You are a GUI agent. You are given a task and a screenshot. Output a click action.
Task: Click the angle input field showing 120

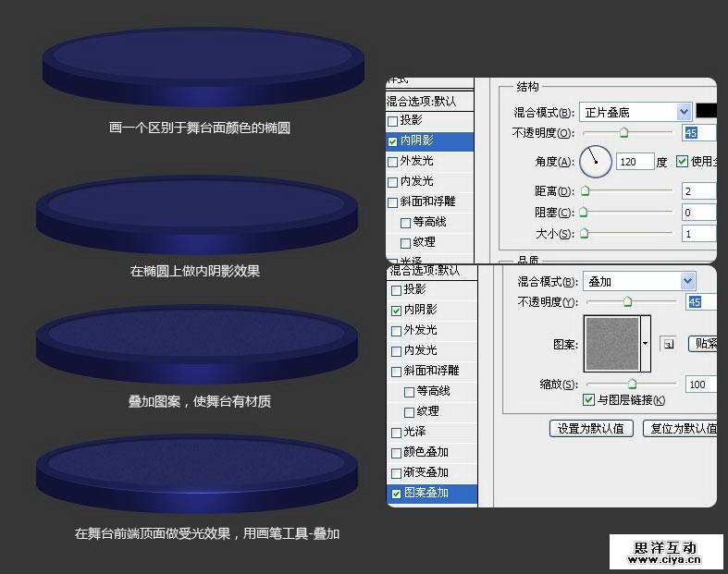tap(635, 162)
